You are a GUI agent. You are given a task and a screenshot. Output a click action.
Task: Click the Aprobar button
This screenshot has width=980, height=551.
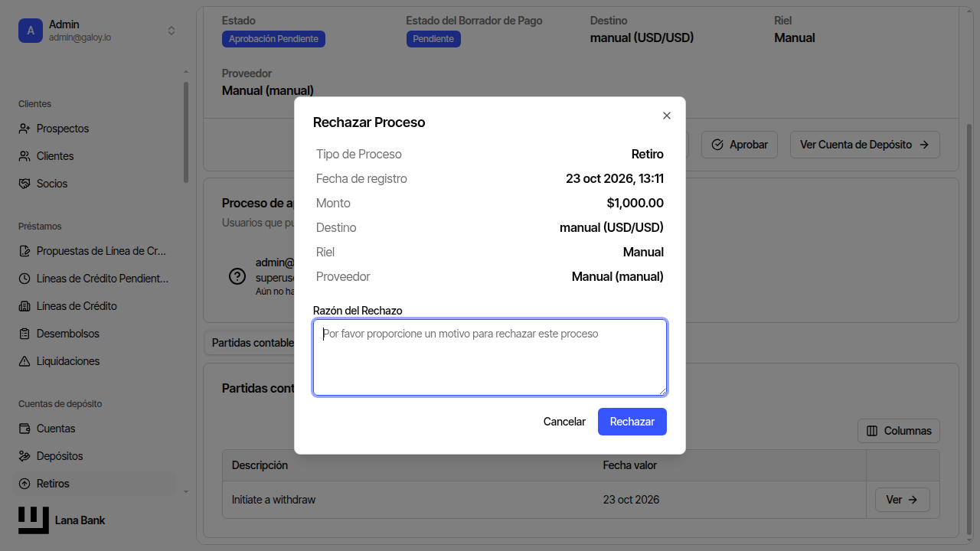point(740,145)
